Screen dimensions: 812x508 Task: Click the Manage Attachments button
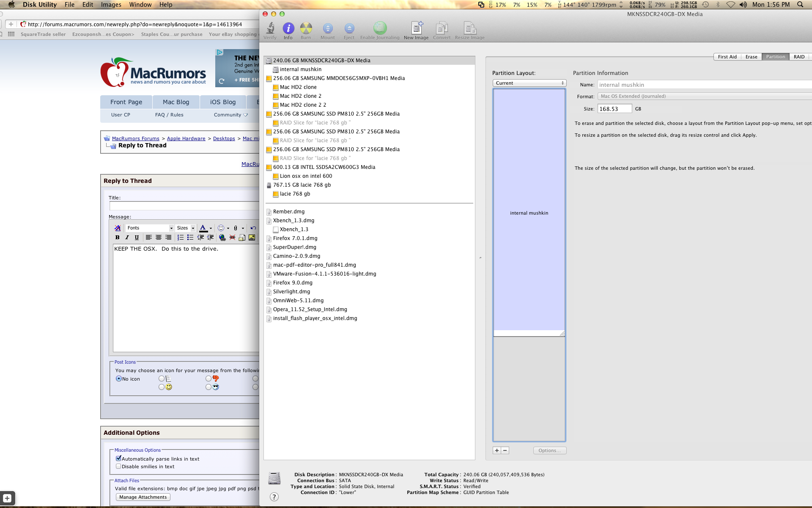pos(143,497)
